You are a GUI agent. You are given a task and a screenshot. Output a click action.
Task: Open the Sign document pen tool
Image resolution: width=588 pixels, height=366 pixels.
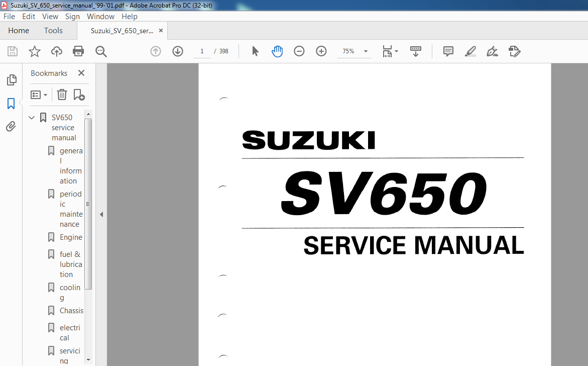pyautogui.click(x=492, y=51)
